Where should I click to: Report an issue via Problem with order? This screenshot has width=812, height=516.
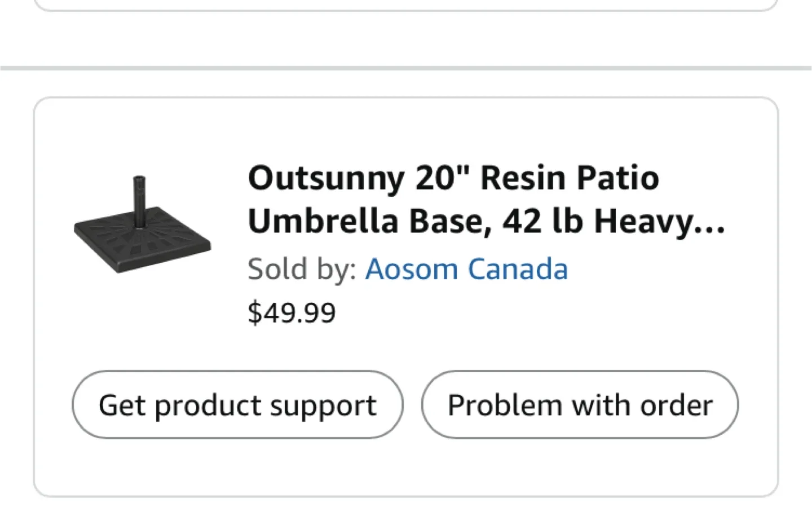point(580,405)
